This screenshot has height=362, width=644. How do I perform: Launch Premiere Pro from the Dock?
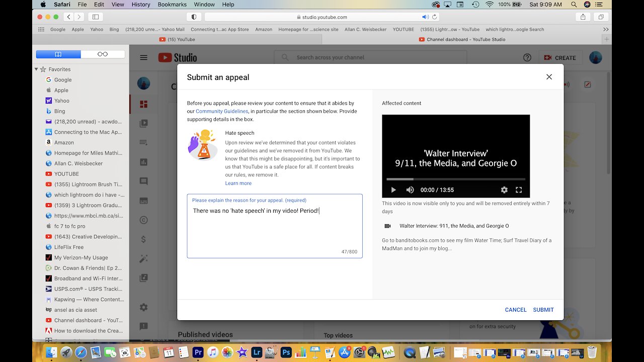[198, 352]
